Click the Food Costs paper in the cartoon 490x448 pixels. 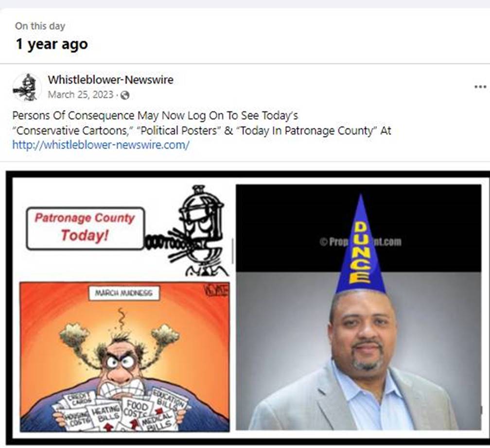click(136, 409)
